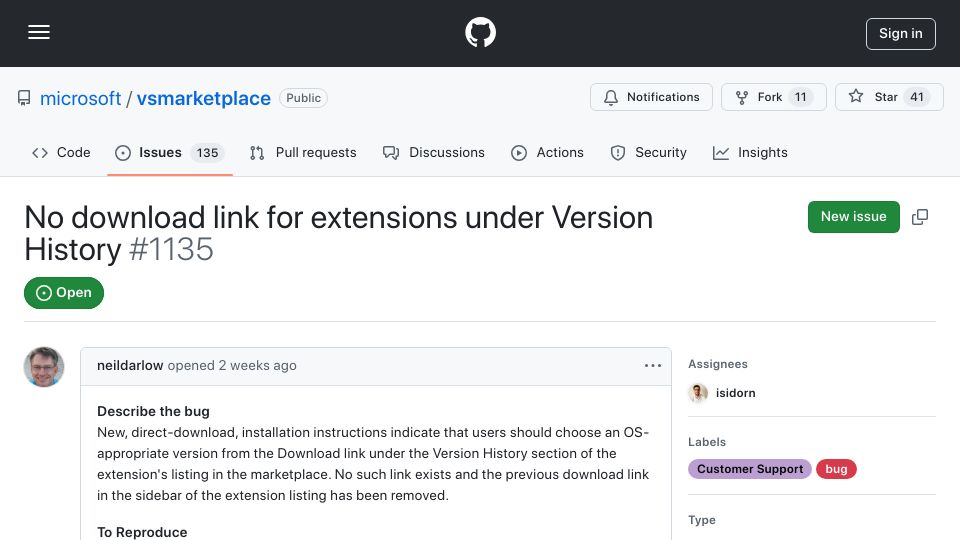960x540 pixels.
Task: Open assignee isidorn's profile
Action: [735, 393]
